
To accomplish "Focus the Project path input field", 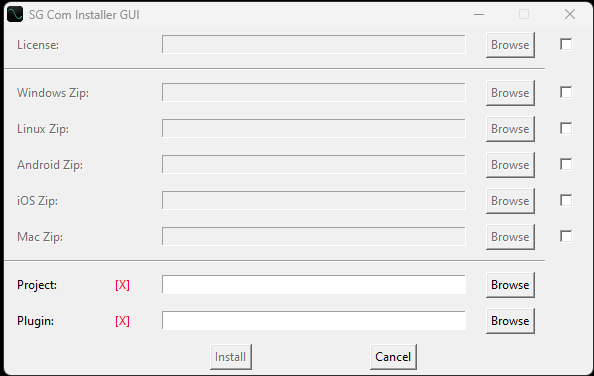I will [x=314, y=284].
